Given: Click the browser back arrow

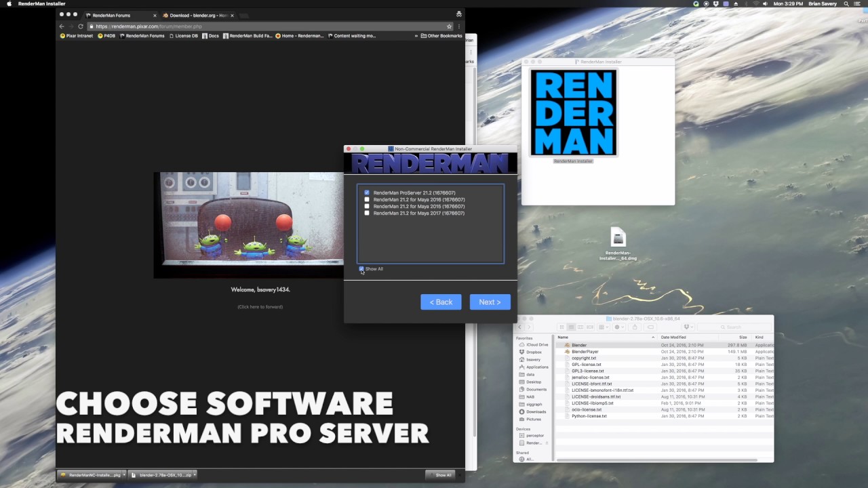Looking at the screenshot, I should (62, 26).
